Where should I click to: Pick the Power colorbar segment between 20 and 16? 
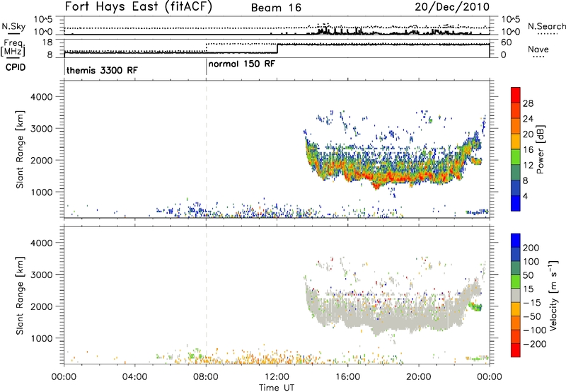[516, 142]
